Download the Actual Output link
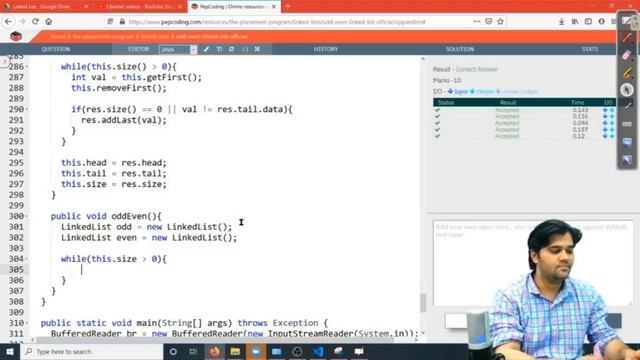The image size is (640, 360). [x=517, y=91]
